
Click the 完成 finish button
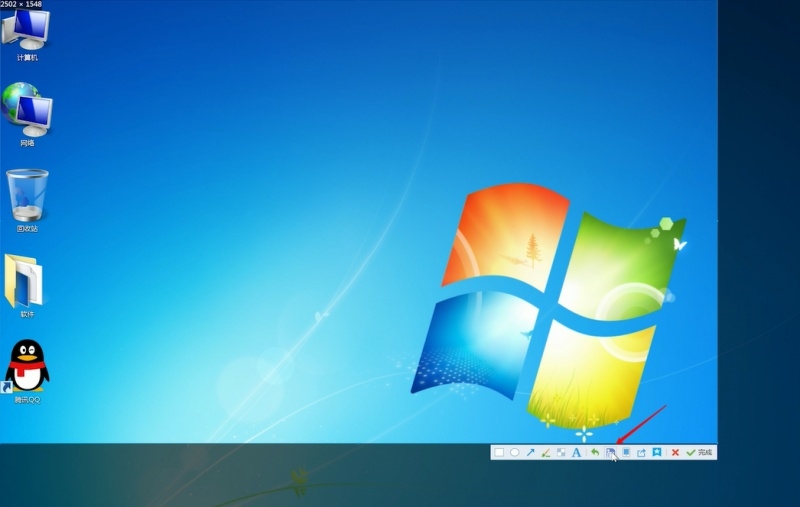(699, 452)
